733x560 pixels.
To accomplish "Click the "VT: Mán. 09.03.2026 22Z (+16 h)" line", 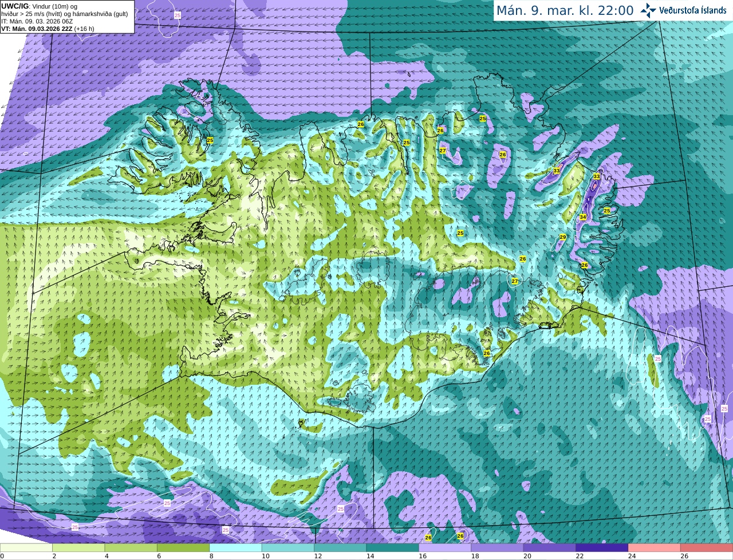I will click(x=48, y=29).
